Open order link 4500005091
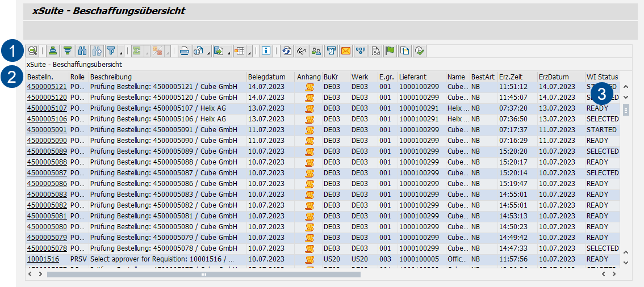The height and width of the screenshot is (287, 644). (x=47, y=129)
